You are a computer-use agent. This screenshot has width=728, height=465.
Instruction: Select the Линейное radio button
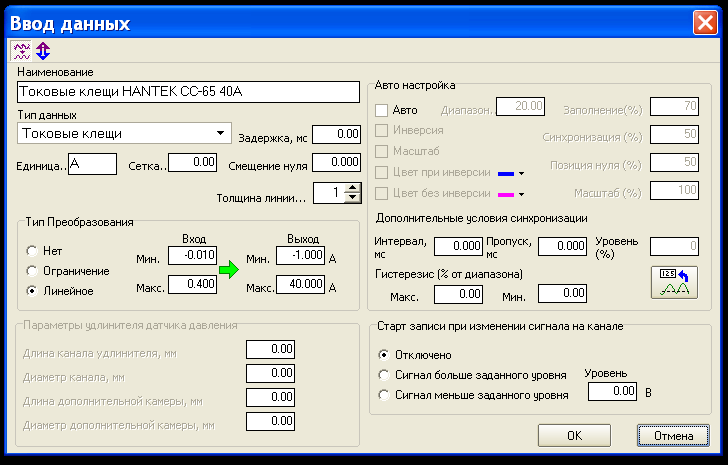pyautogui.click(x=32, y=291)
